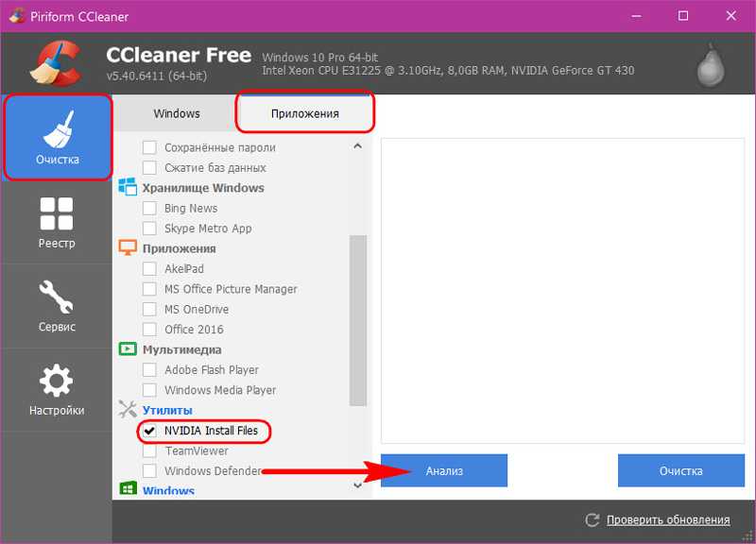Open the Сервис tools section
Screen dimensions: 756x544
(57, 306)
